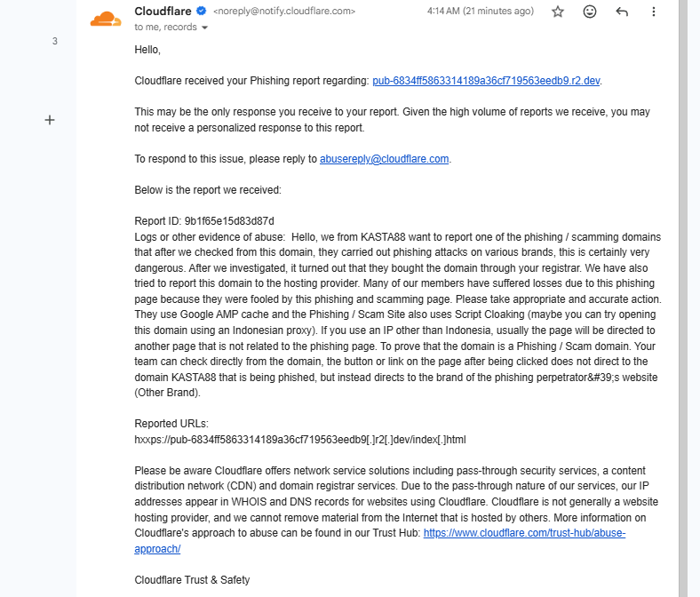
Task: Click the Cloudflare sender name
Action: tap(163, 12)
